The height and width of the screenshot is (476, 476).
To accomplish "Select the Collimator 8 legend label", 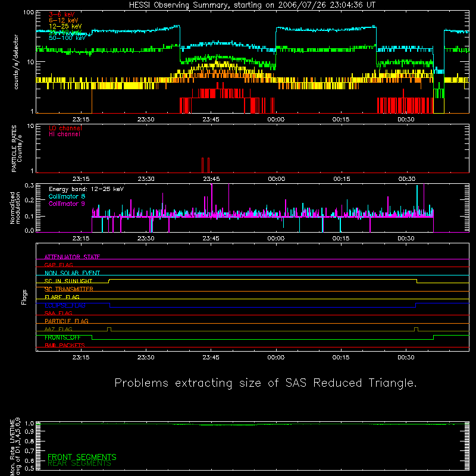I will (x=67, y=196).
